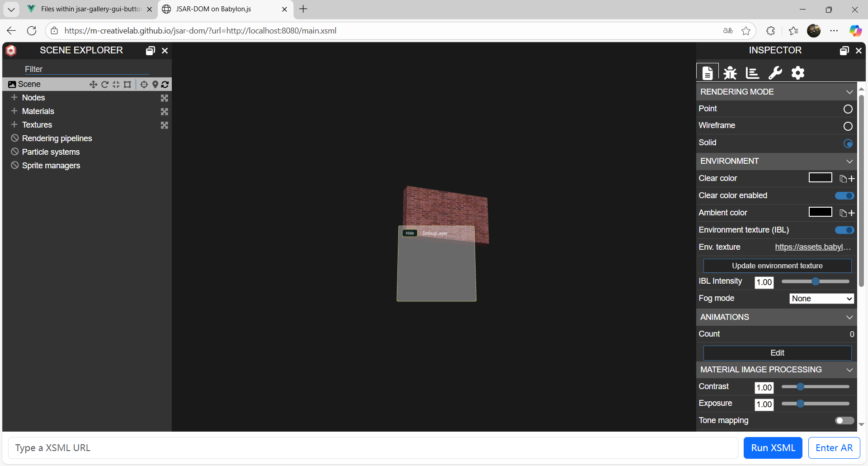The height and width of the screenshot is (466, 868).
Task: Expand Ambient color details with plus
Action: (x=852, y=213)
